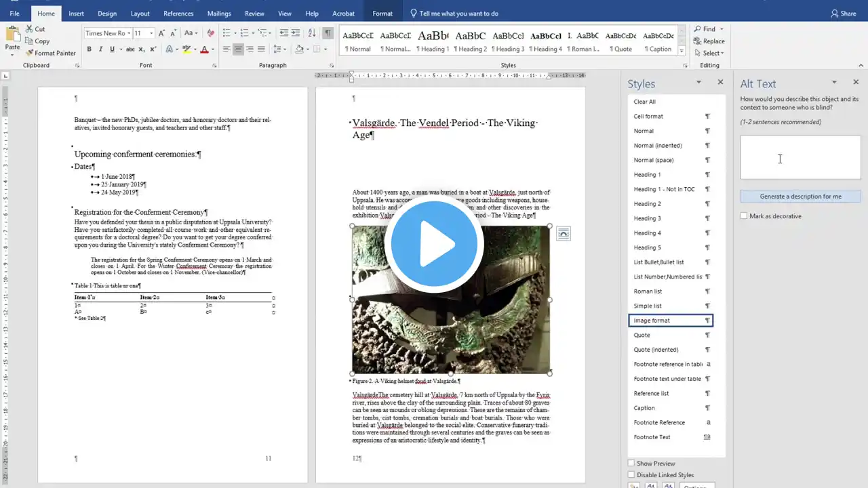Image resolution: width=868 pixels, height=488 pixels.
Task: Enable the Mark as decorative checkbox
Action: point(744,216)
